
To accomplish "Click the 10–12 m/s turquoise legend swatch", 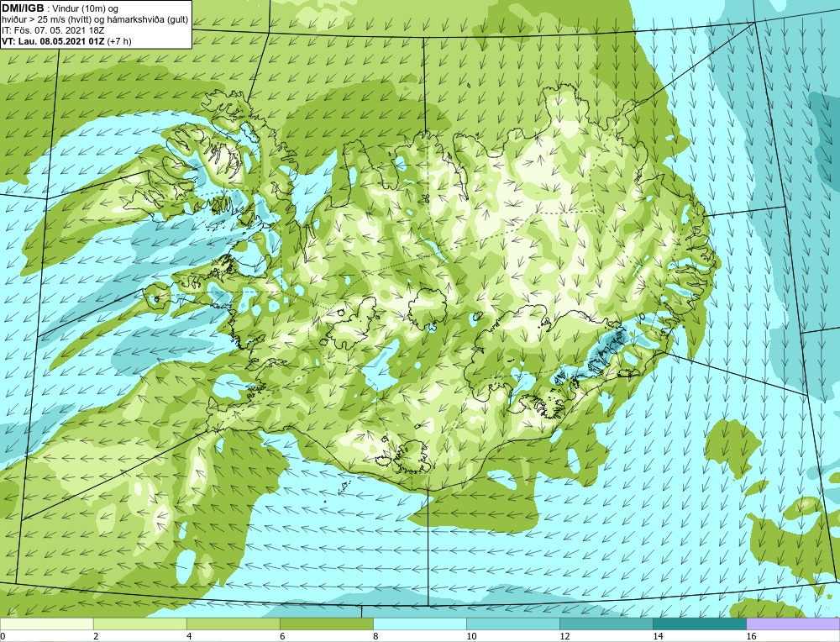I will tap(512, 624).
